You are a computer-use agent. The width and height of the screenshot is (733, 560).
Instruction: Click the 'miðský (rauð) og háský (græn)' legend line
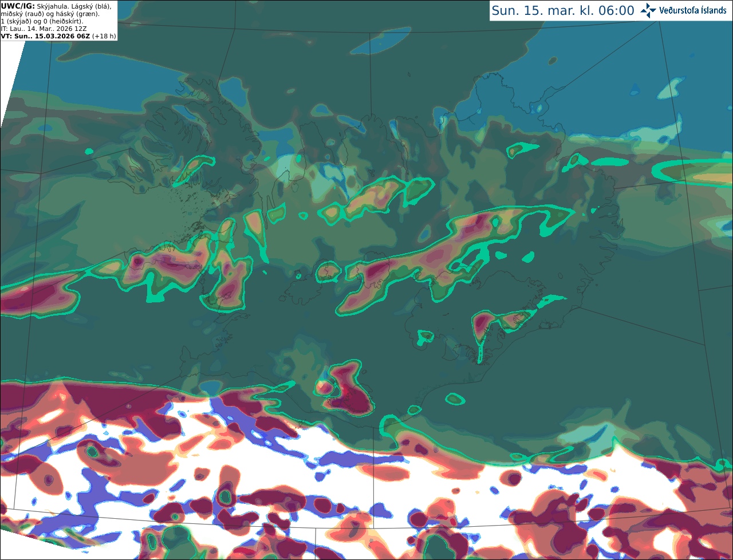click(x=49, y=14)
